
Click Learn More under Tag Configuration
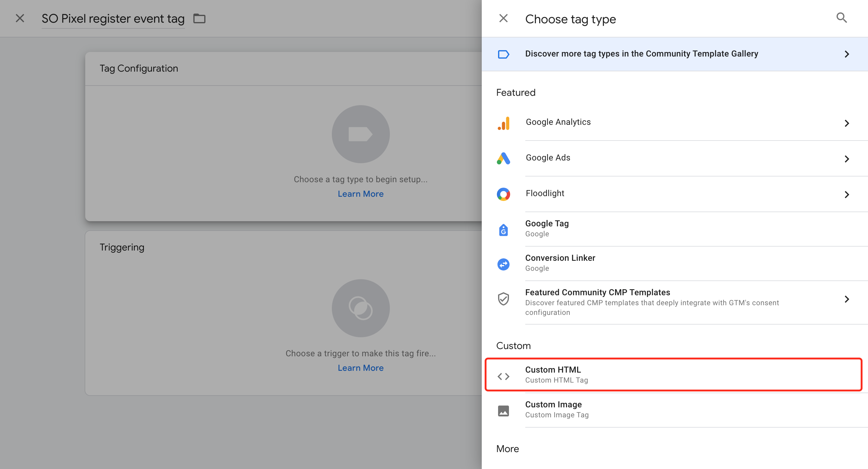click(x=361, y=194)
